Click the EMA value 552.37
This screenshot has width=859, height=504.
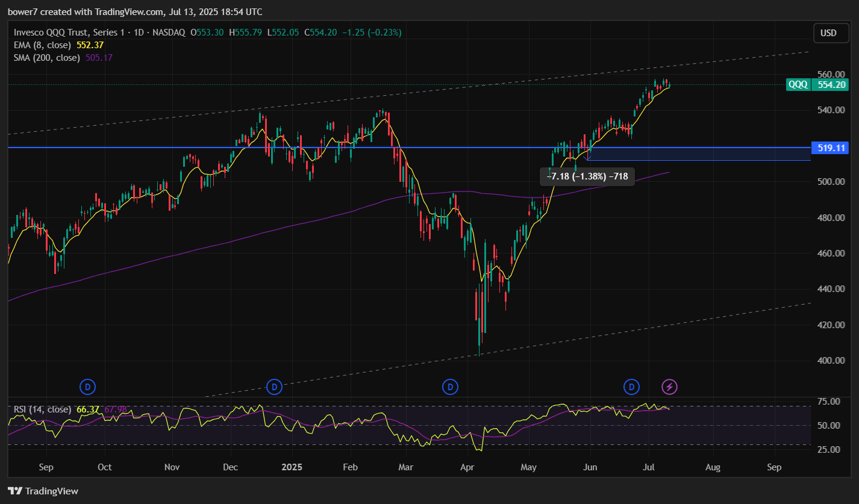point(90,45)
